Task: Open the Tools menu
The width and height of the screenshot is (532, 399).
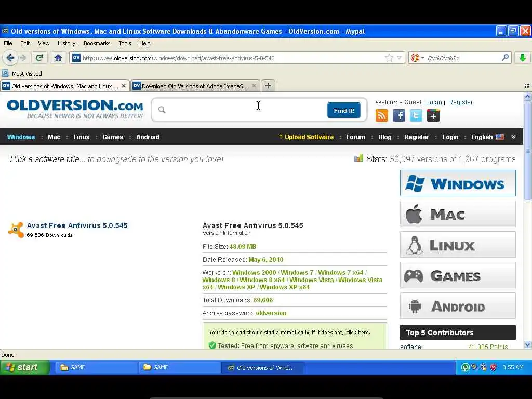Action: [125, 43]
